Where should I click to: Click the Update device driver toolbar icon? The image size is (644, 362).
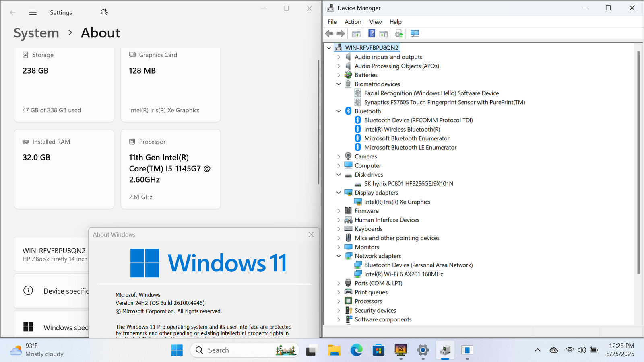pyautogui.click(x=398, y=34)
